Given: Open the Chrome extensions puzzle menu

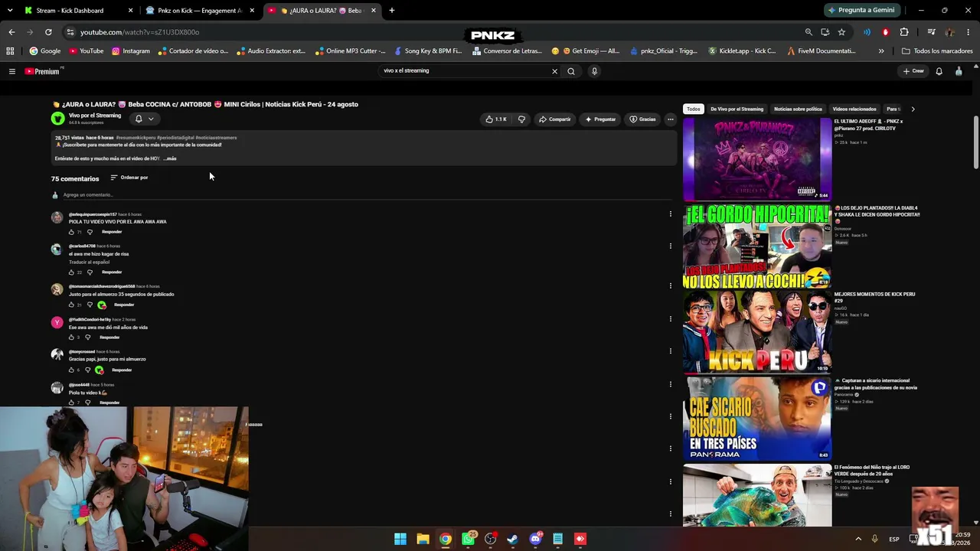Looking at the screenshot, I should 904,32.
